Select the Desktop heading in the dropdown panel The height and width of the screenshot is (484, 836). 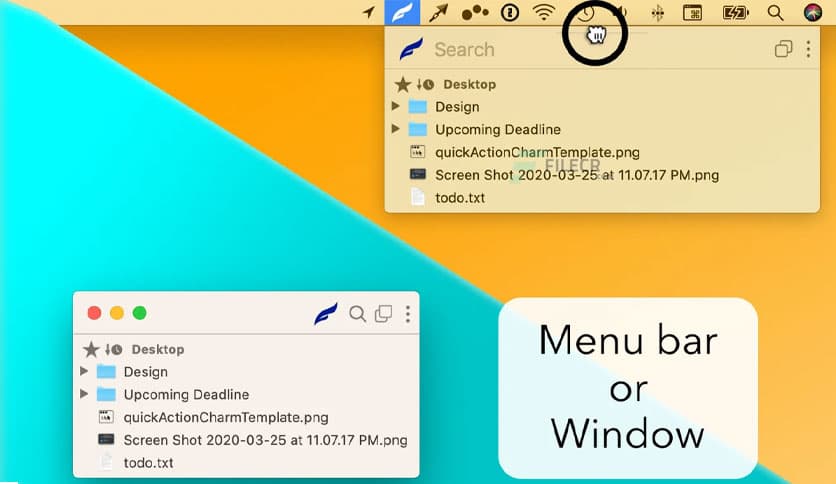tap(470, 84)
